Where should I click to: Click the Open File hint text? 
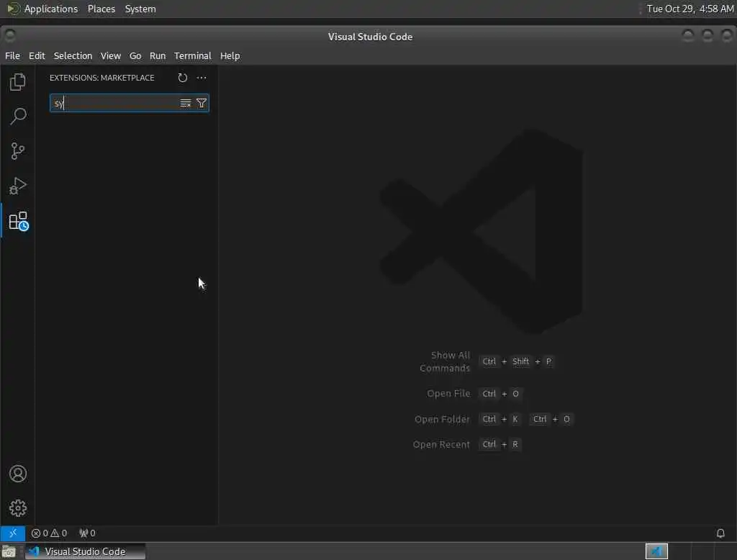448,394
